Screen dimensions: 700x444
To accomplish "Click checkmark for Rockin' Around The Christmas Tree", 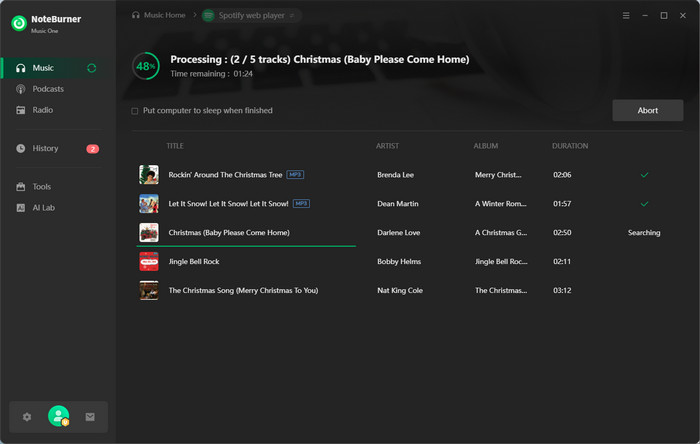I will 644,175.
